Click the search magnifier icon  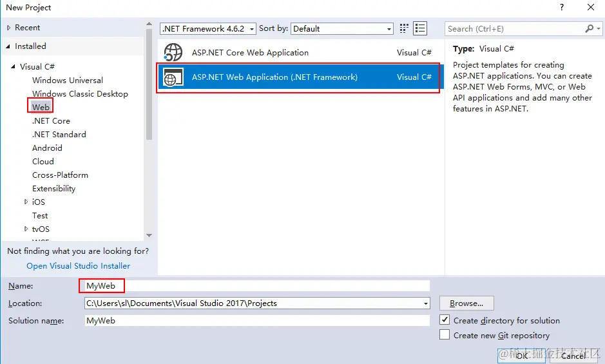[x=589, y=28]
